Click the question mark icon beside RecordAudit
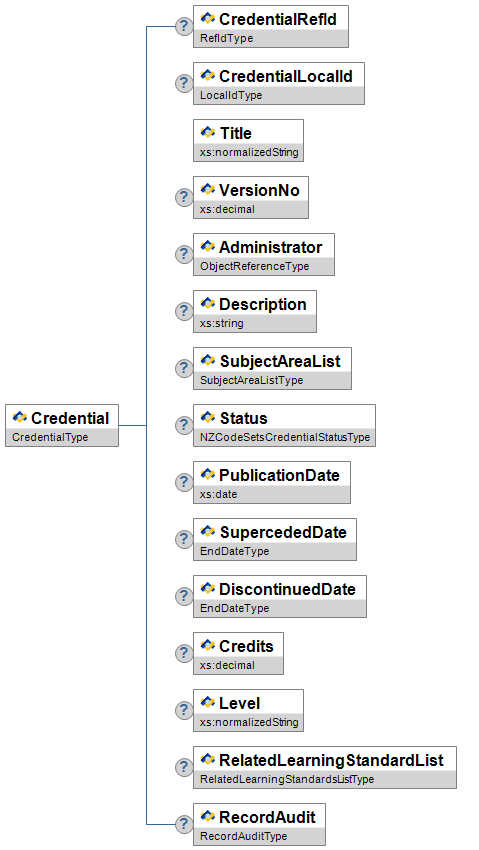The height and width of the screenshot is (850, 479). pyautogui.click(x=184, y=824)
